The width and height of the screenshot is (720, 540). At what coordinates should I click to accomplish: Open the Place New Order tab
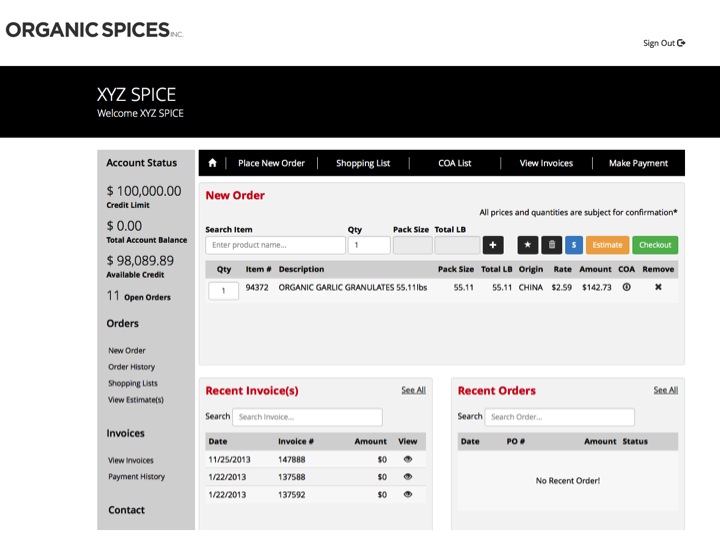pyautogui.click(x=271, y=163)
